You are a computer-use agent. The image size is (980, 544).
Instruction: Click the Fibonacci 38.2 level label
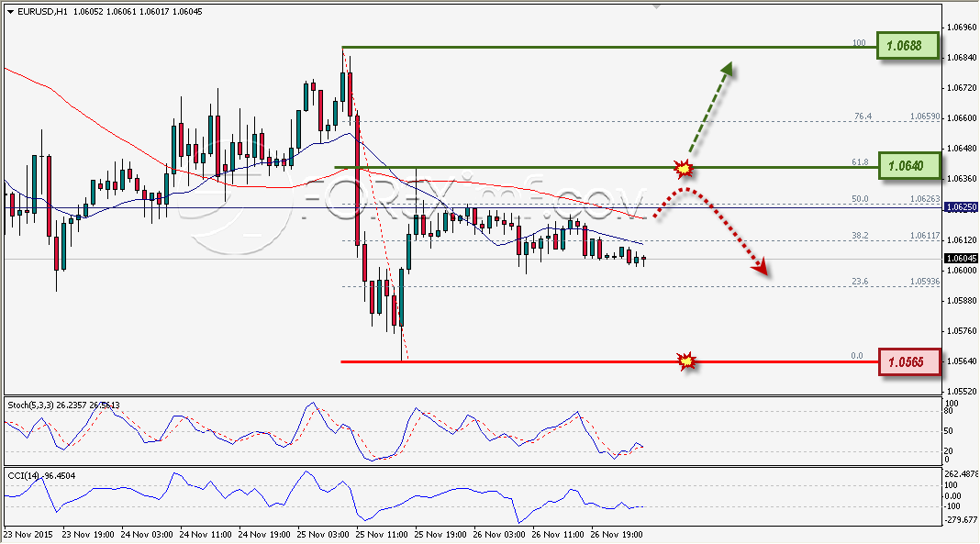tap(860, 236)
